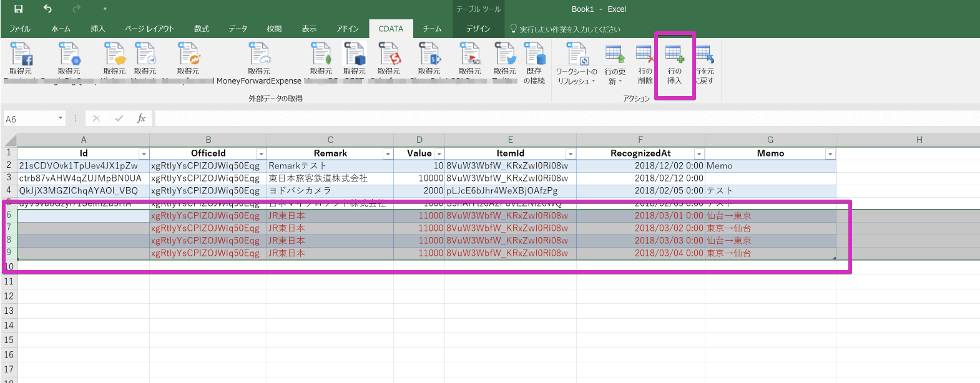Viewport: 980px width, 383px height.
Task: Click 行を元に戻す revert row icon
Action: (x=705, y=55)
